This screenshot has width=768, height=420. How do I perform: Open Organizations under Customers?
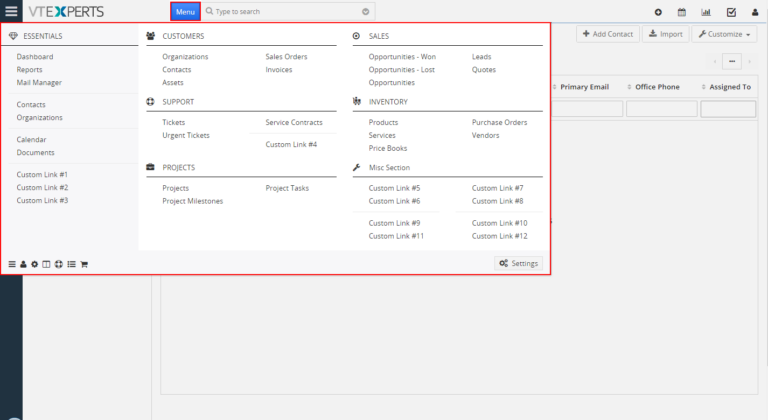click(185, 57)
